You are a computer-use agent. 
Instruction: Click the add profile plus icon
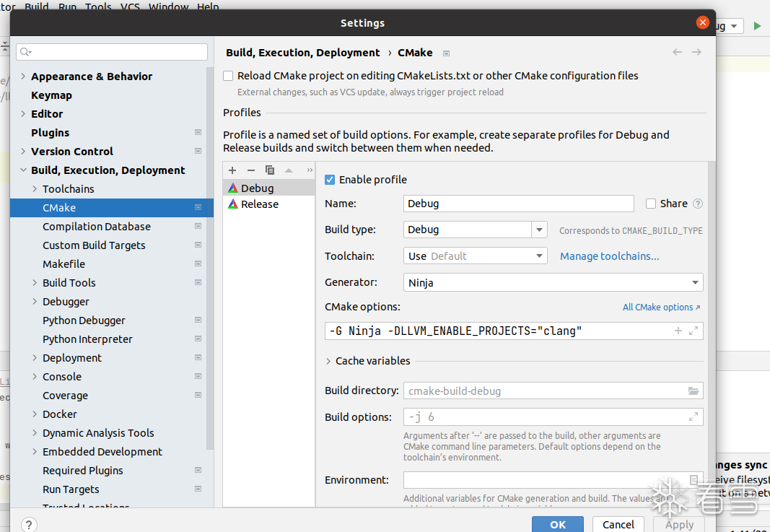pyautogui.click(x=232, y=170)
